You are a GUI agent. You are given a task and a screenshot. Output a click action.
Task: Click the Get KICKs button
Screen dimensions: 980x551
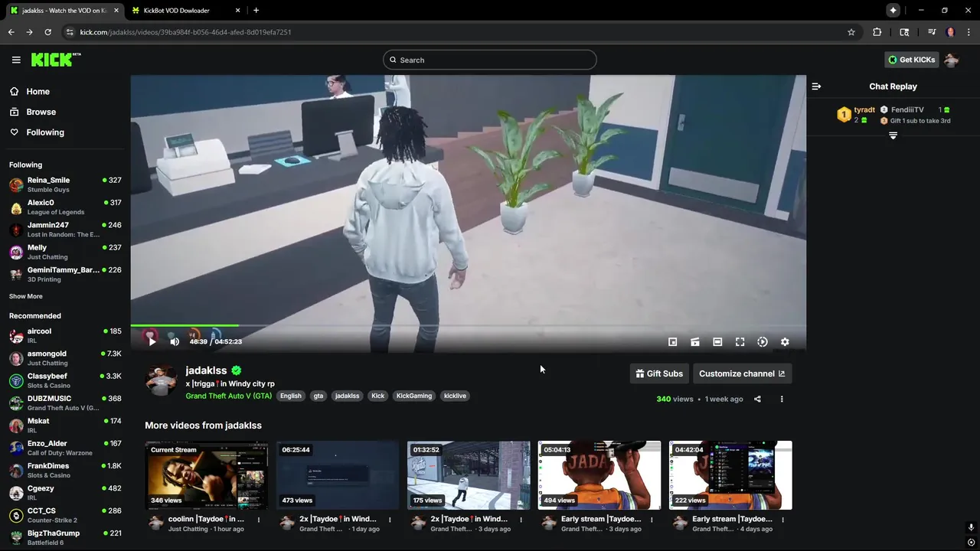[911, 60]
